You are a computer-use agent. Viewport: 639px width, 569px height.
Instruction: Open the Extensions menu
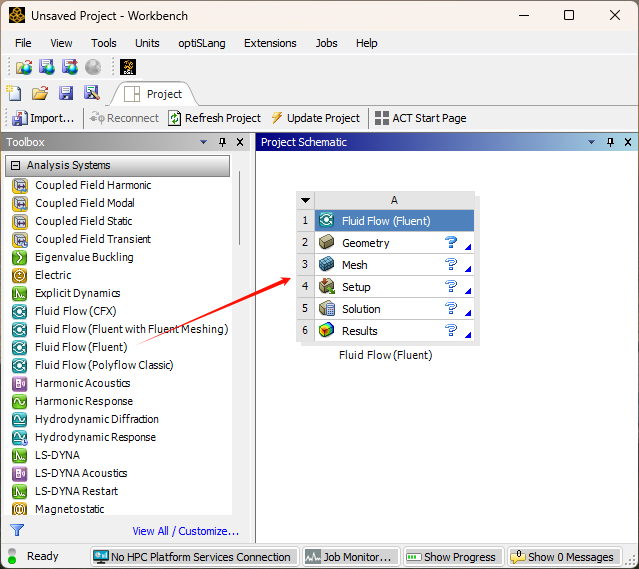(270, 43)
